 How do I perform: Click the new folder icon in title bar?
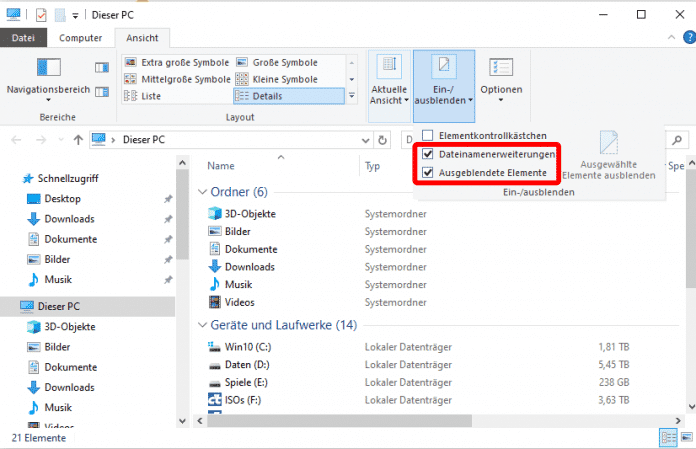(60, 15)
